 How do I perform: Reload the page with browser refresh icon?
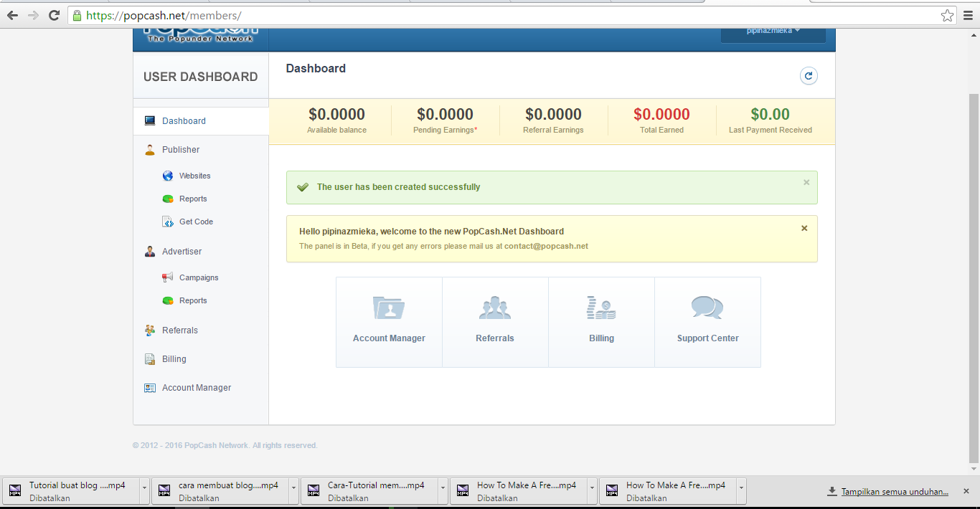tap(54, 15)
